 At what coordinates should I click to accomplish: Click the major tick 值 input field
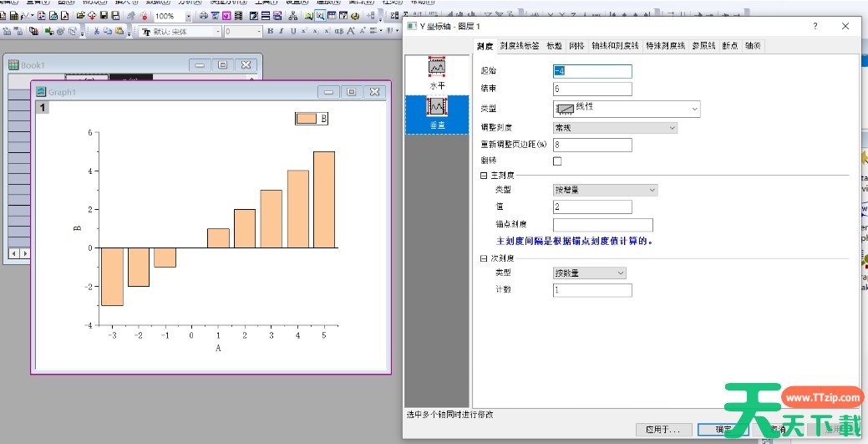tap(592, 207)
